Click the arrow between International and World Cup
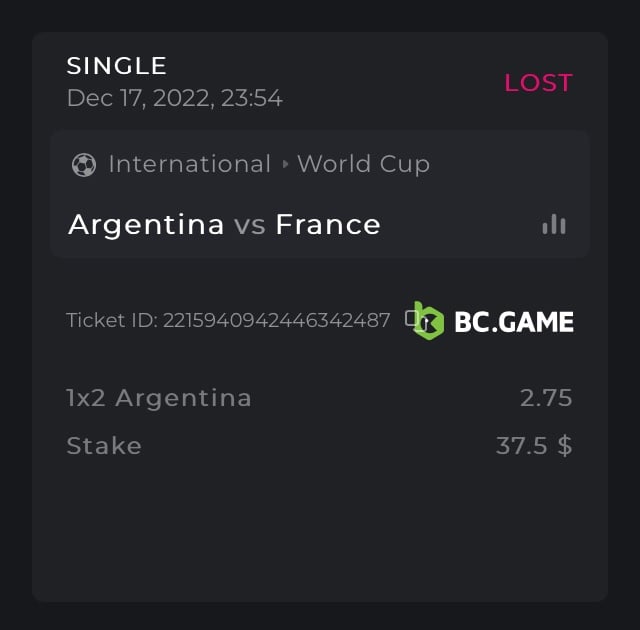640x630 pixels. point(285,165)
